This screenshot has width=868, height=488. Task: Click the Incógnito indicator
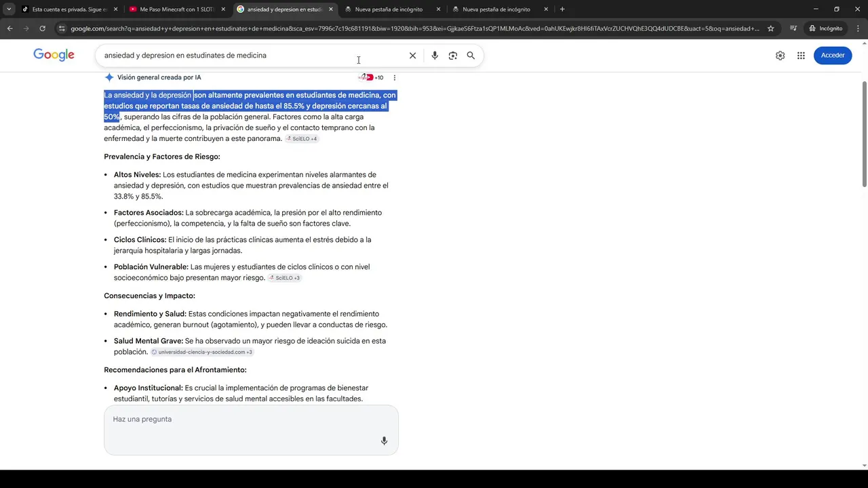825,28
